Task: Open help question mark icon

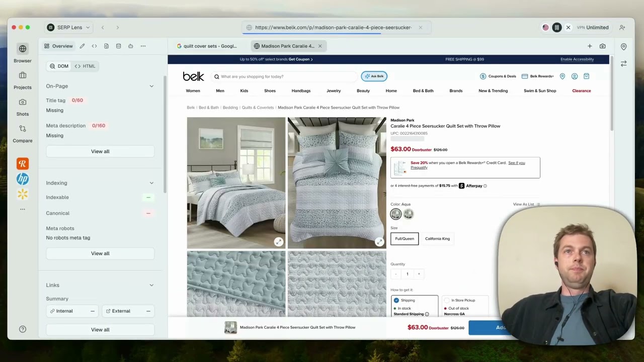Action: [x=23, y=329]
